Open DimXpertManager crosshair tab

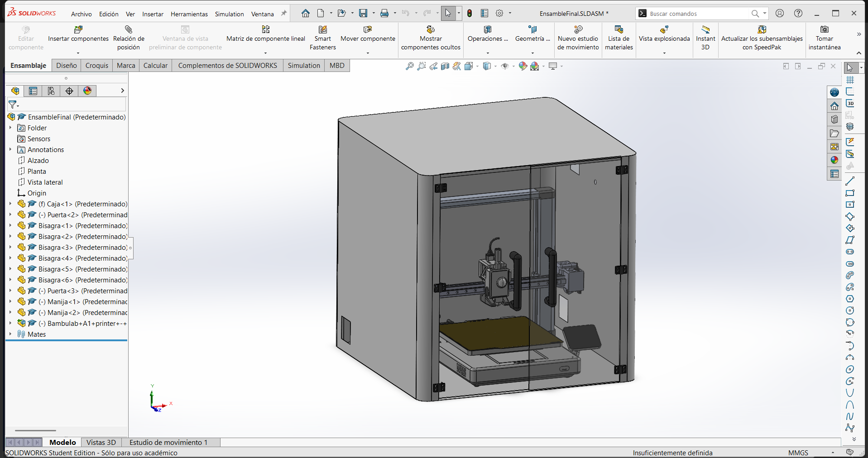[69, 91]
